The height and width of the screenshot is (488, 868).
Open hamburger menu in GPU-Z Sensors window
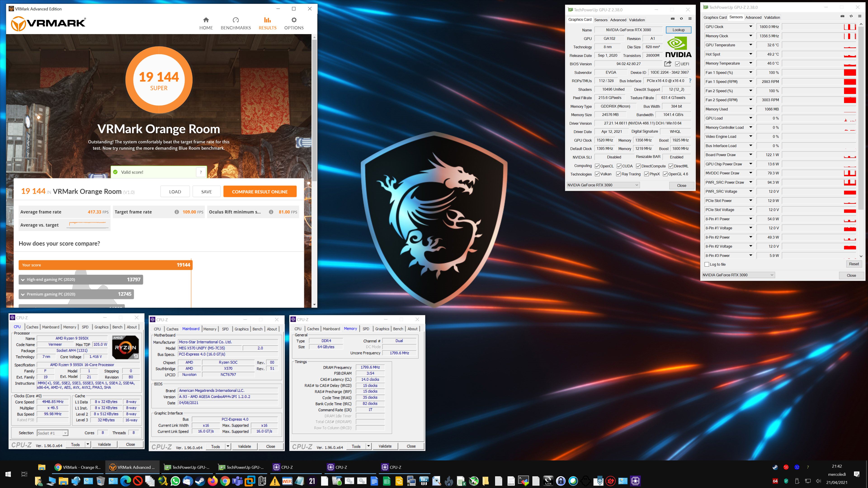[860, 16]
